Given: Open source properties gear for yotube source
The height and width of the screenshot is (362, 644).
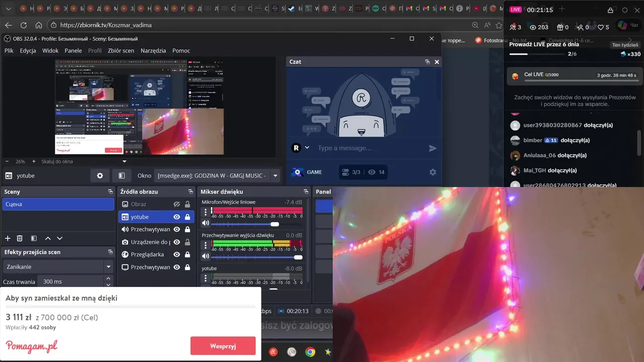Looking at the screenshot, I should click(100, 175).
